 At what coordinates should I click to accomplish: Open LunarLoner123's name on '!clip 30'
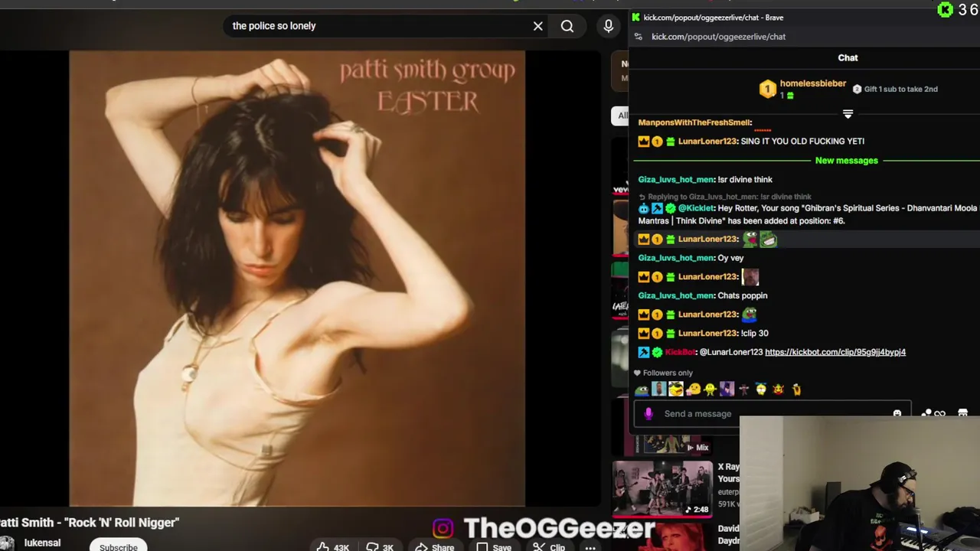pyautogui.click(x=707, y=333)
